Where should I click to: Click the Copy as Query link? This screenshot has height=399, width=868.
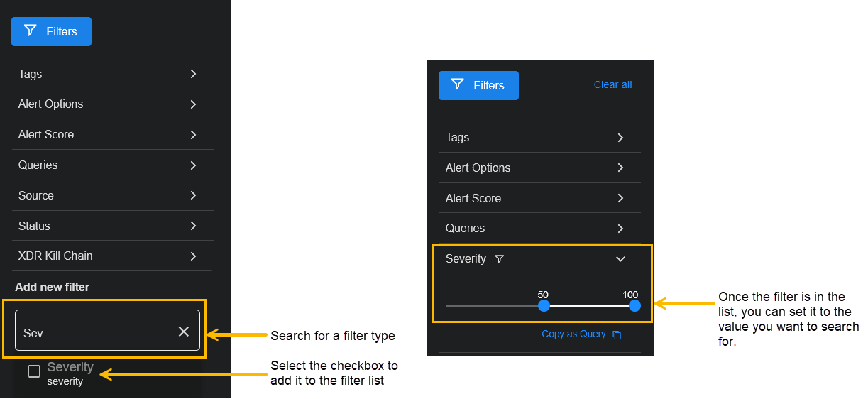pos(573,334)
